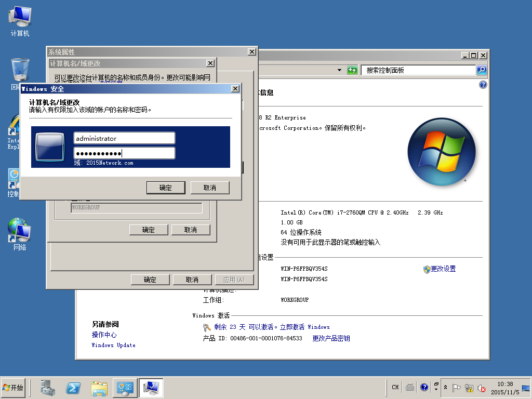Click the WORKGROUP text field
Screen dimensions: 532x399
(x=137, y=207)
